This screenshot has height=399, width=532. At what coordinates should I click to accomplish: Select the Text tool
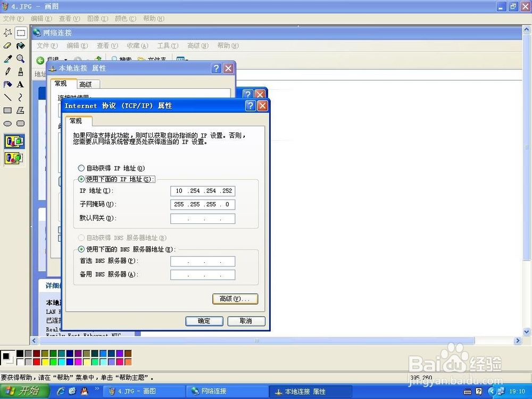coord(20,85)
